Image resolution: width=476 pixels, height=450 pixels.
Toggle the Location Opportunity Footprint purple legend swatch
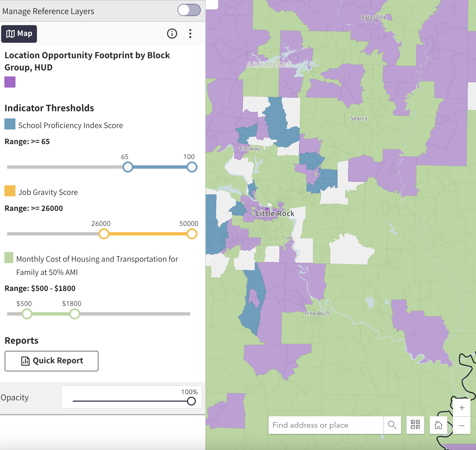[x=10, y=82]
